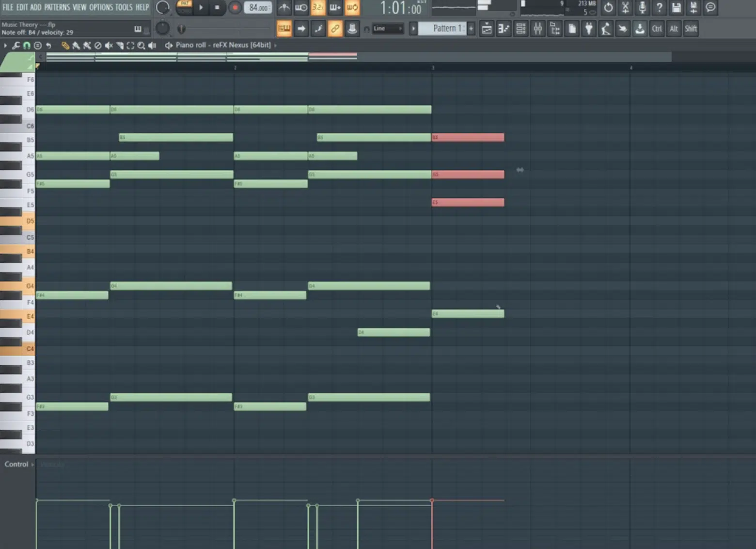
Task: Click the Ctrl modifier button
Action: 657,29
